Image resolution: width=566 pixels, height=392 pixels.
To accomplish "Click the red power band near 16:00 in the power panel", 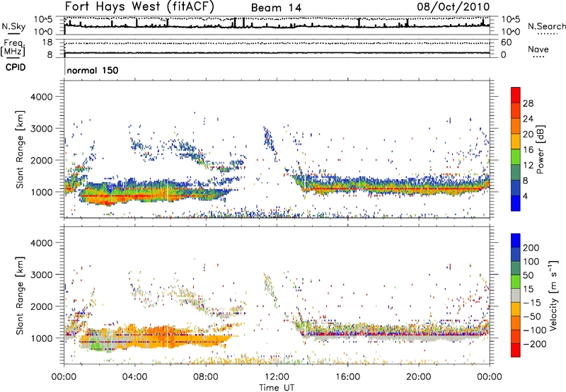I will tap(347, 189).
